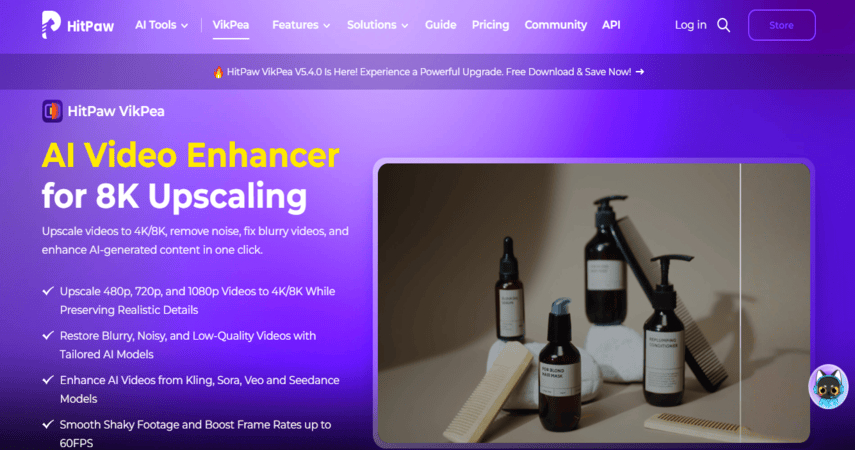Open the VikPea V5.4.0 upgrade announcement
Image resolution: width=855 pixels, height=450 pixels.
click(x=429, y=72)
